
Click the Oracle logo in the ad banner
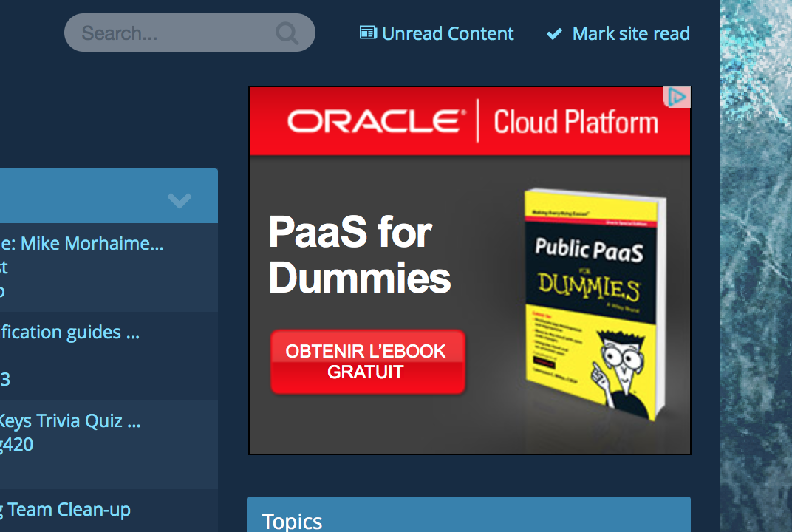pos(377,121)
